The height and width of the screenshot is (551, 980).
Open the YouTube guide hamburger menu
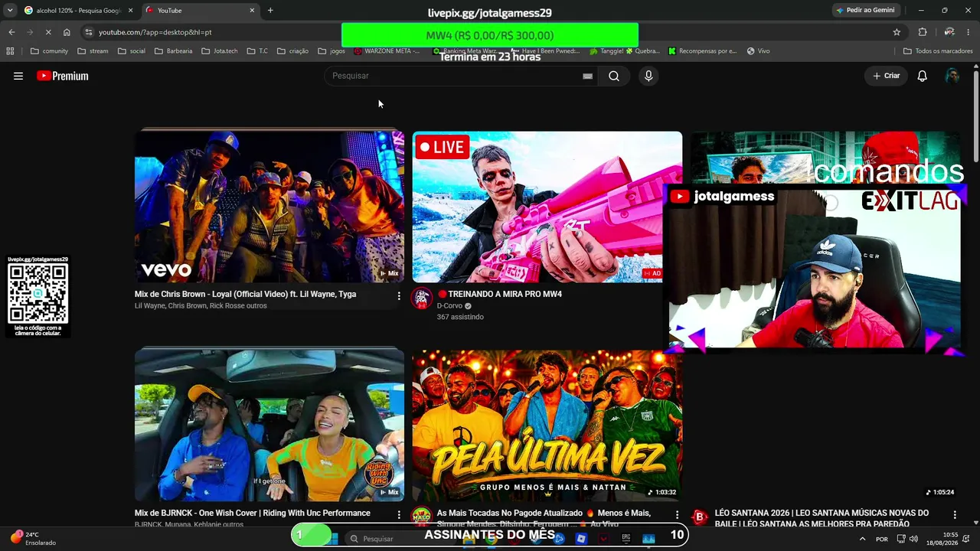click(18, 76)
